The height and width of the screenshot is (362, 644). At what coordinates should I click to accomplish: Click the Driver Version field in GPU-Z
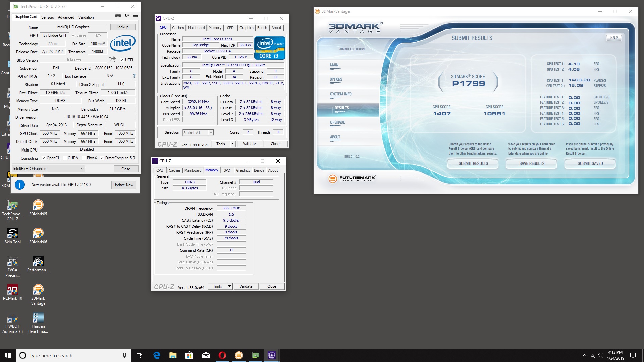point(87,117)
